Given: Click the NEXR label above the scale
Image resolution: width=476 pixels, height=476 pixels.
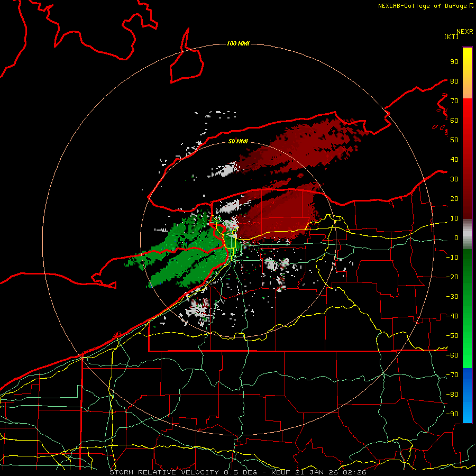Looking at the screenshot, I should coord(465,32).
